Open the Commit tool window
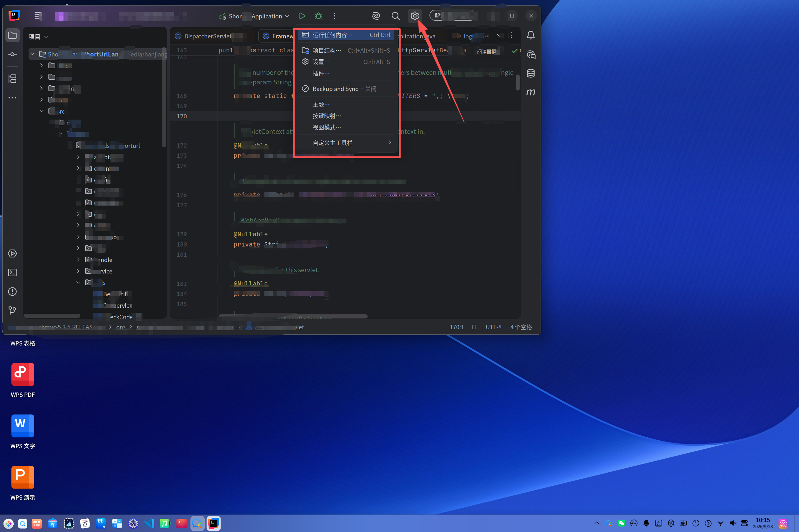The height and width of the screenshot is (532, 799). pos(13,54)
